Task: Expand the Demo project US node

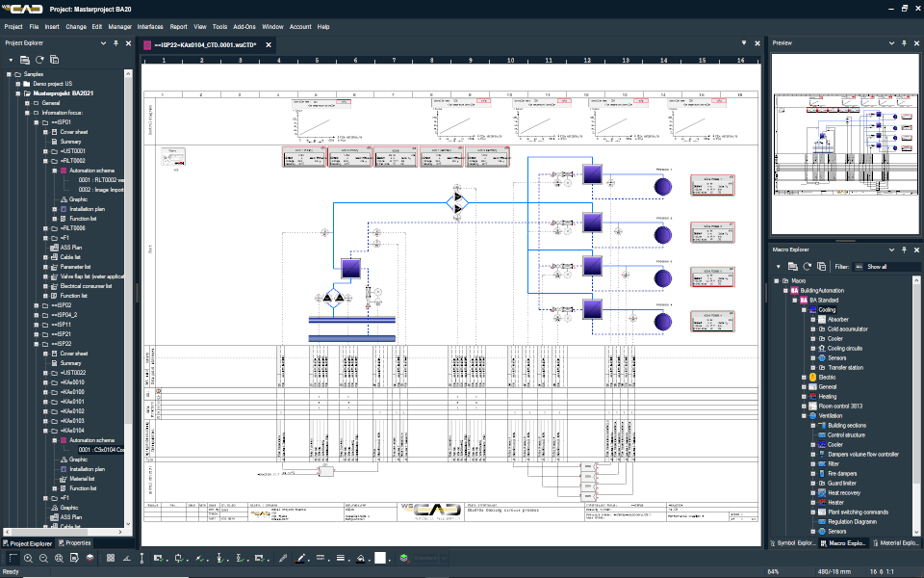Action: tap(16, 84)
